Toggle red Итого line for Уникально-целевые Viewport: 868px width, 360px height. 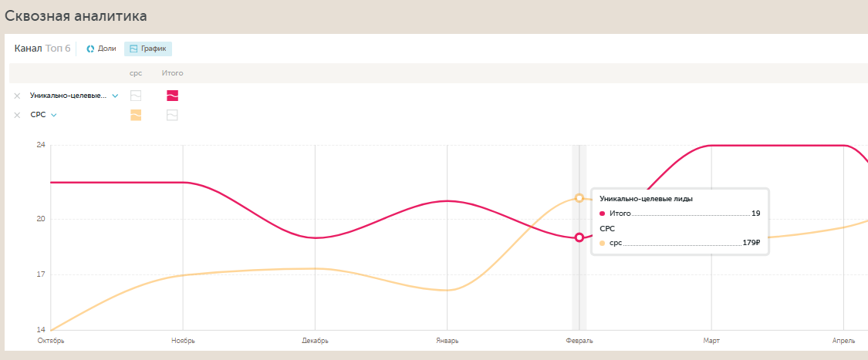[x=172, y=96]
